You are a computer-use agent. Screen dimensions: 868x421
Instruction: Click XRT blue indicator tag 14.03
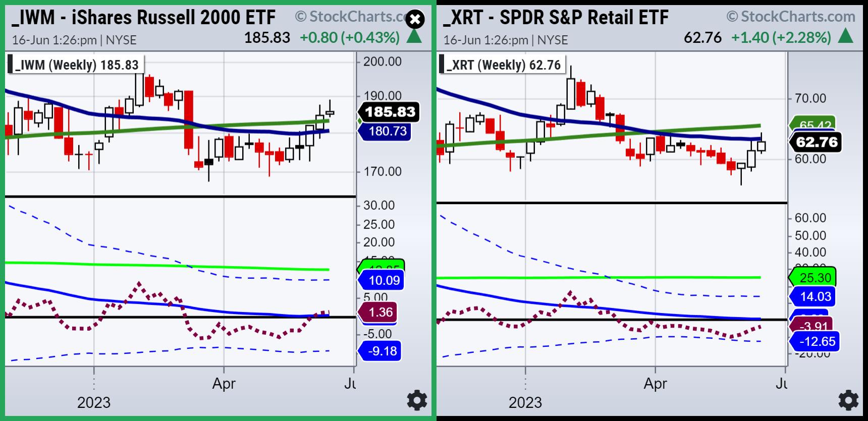click(x=812, y=296)
